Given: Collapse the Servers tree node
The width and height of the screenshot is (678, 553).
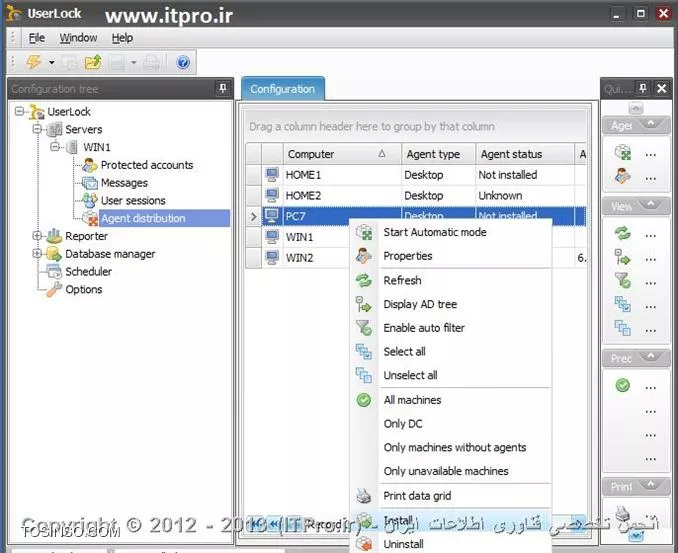Looking at the screenshot, I should (x=37, y=129).
